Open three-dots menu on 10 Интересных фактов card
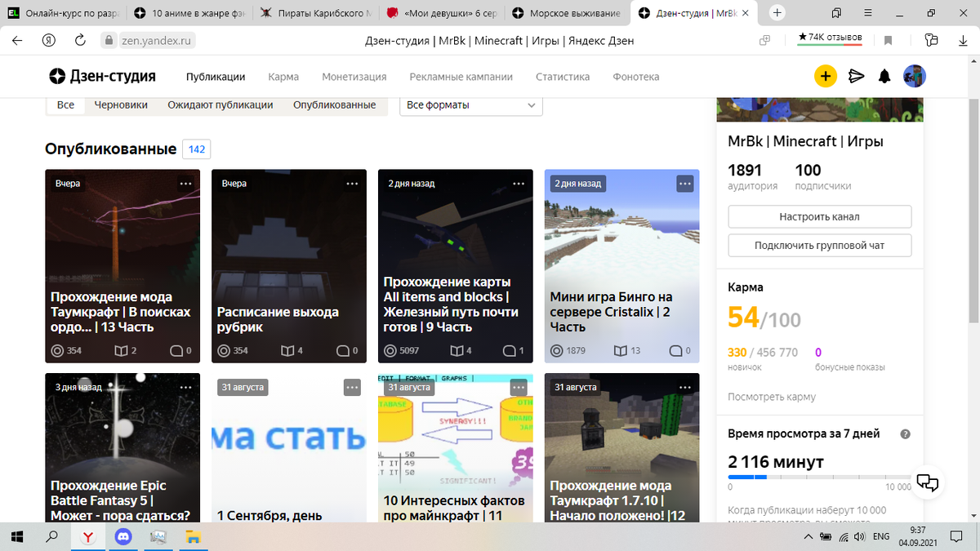980x551 pixels. point(519,388)
